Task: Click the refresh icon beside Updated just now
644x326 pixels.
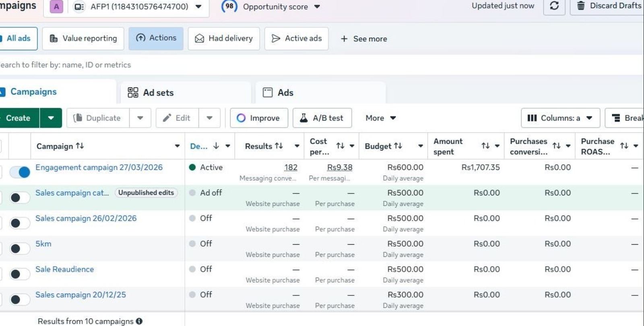Action: point(554,6)
